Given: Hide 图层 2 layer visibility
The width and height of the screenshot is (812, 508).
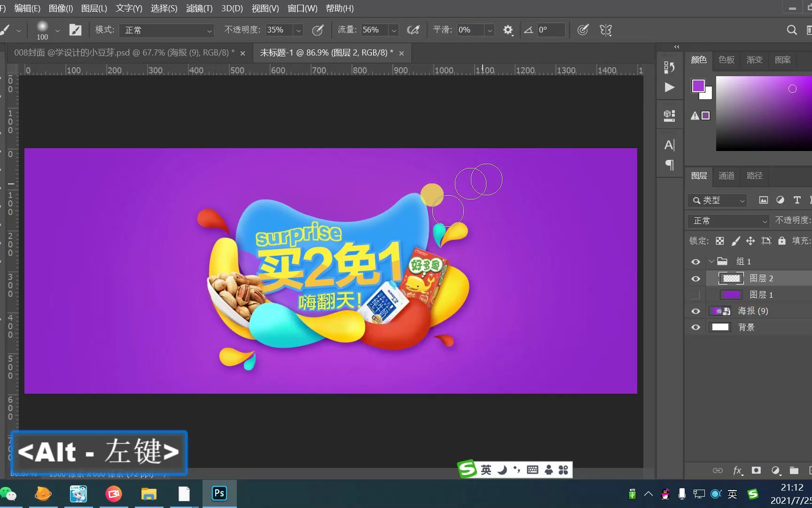Looking at the screenshot, I should [x=695, y=278].
